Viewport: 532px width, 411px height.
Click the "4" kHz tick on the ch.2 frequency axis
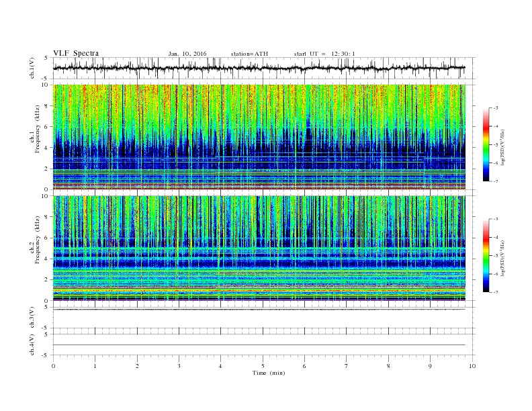tap(46, 259)
